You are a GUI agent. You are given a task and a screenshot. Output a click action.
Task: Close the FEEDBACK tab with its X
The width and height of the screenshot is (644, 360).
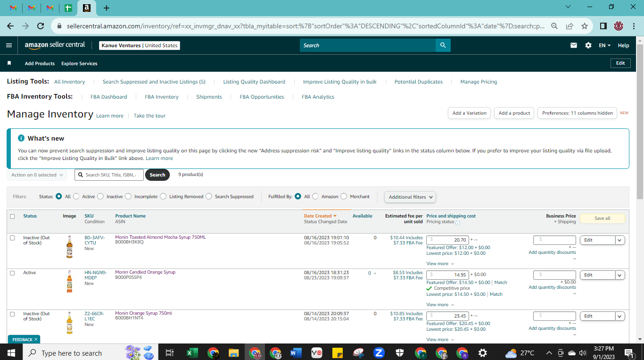pyautogui.click(x=36, y=339)
